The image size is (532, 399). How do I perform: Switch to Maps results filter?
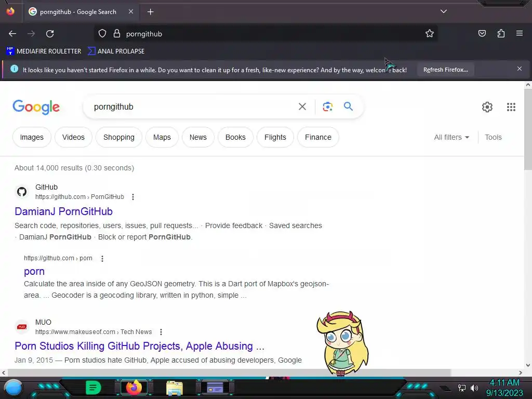pos(162,137)
